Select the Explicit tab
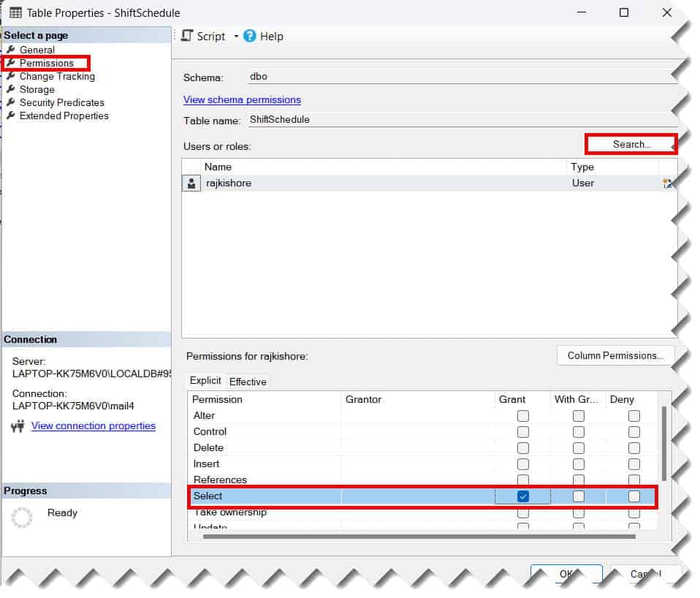This screenshot has height=598, width=700. pyautogui.click(x=205, y=381)
